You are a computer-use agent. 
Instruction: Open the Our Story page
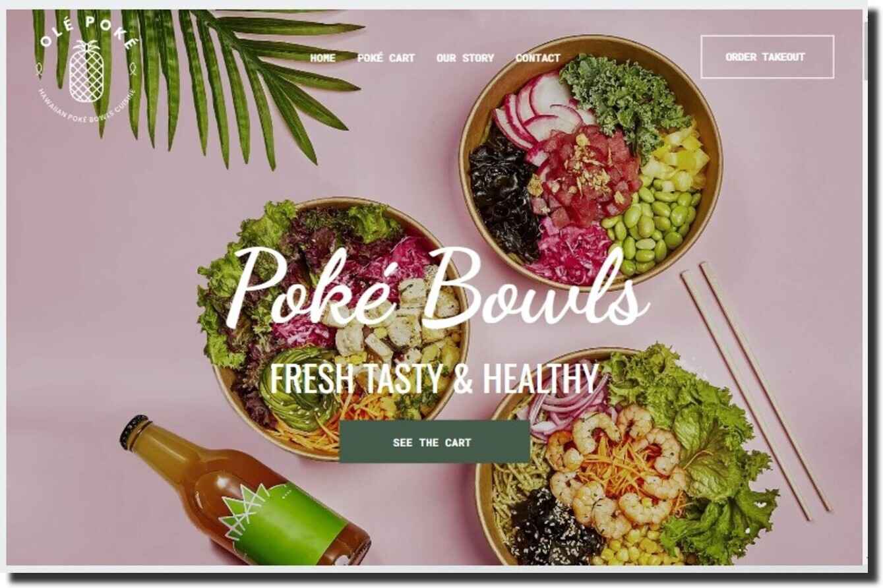(x=465, y=58)
